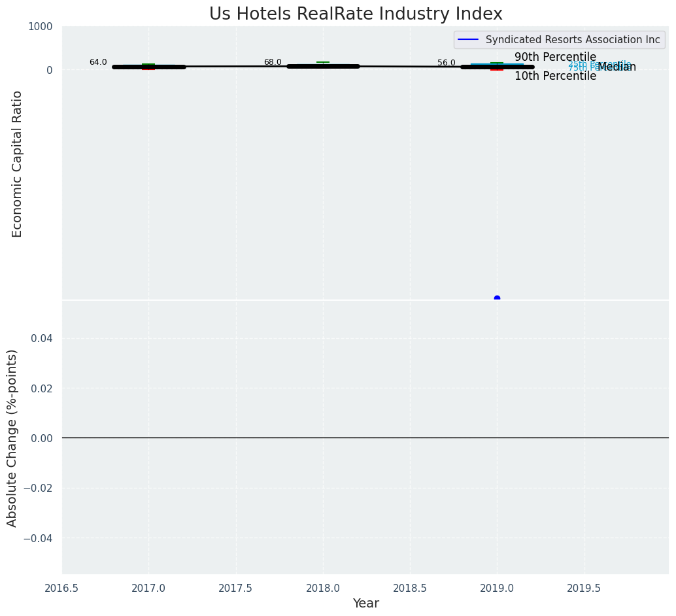Click the blue data point at 2019
Screen dimensions: 676x616
tap(497, 298)
